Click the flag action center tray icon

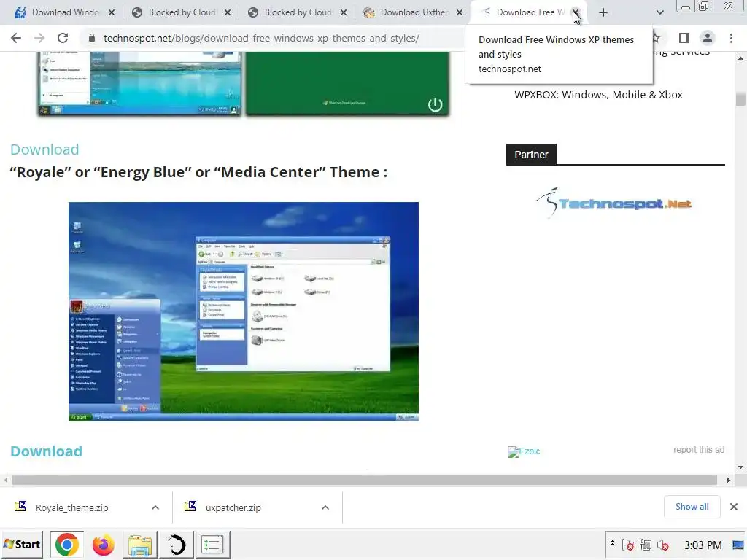coord(628,544)
